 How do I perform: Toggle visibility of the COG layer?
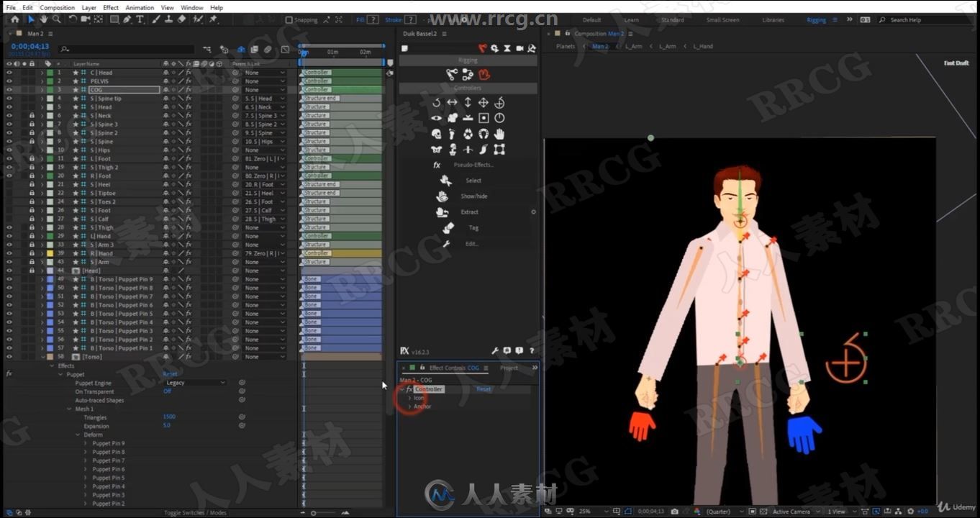(9, 90)
